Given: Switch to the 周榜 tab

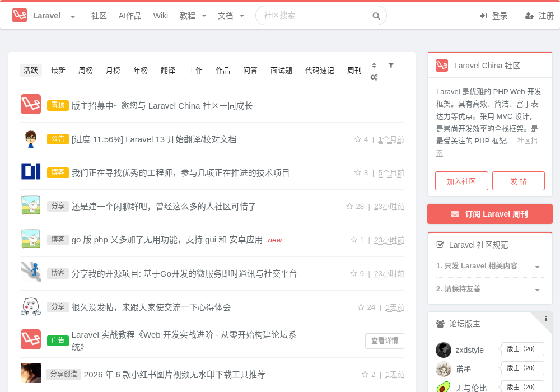Looking at the screenshot, I should pos(86,71).
